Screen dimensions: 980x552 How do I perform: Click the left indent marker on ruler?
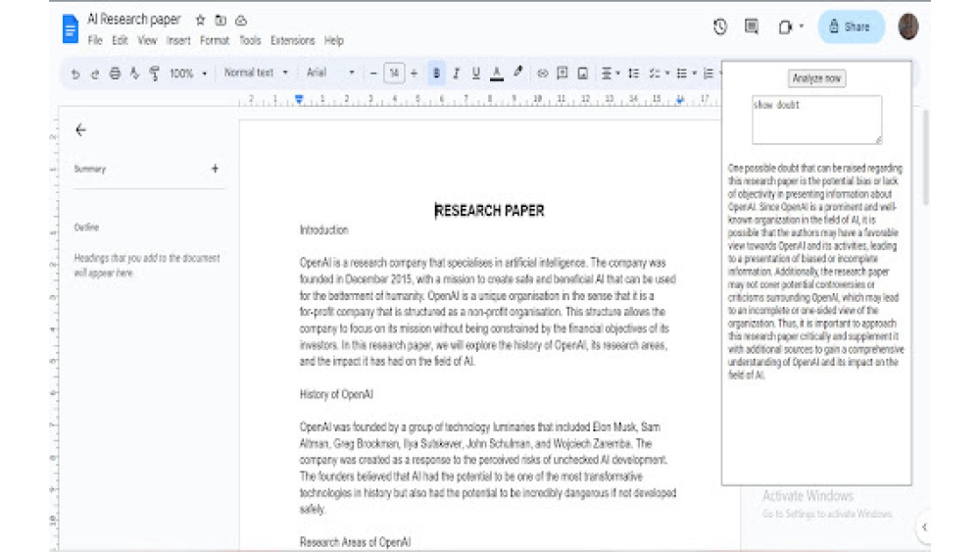(299, 99)
